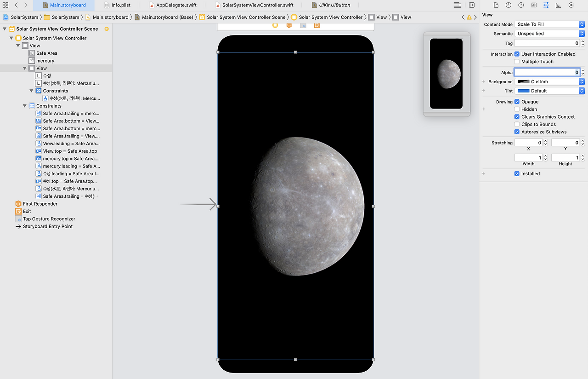The height and width of the screenshot is (379, 588).
Task: Select the First Responder cube icon
Action: click(18, 204)
